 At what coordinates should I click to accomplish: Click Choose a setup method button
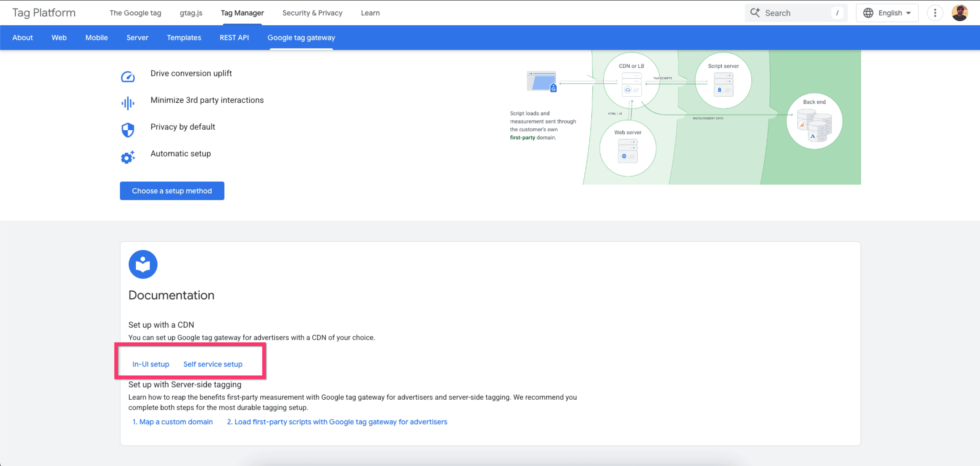pyautogui.click(x=172, y=191)
